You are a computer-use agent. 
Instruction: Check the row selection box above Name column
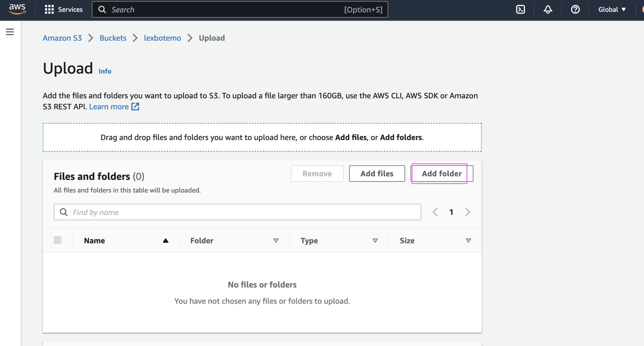coord(58,240)
